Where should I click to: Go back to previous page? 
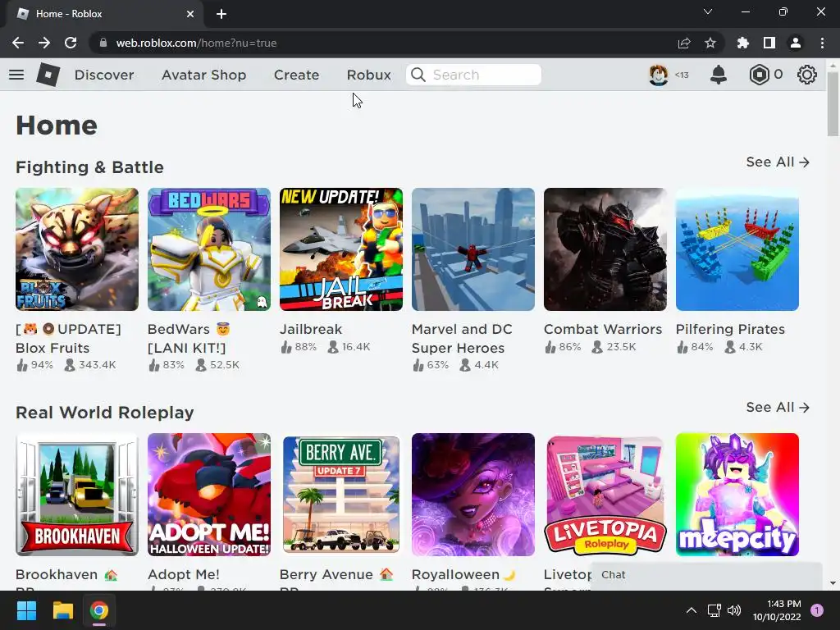pos(18,43)
